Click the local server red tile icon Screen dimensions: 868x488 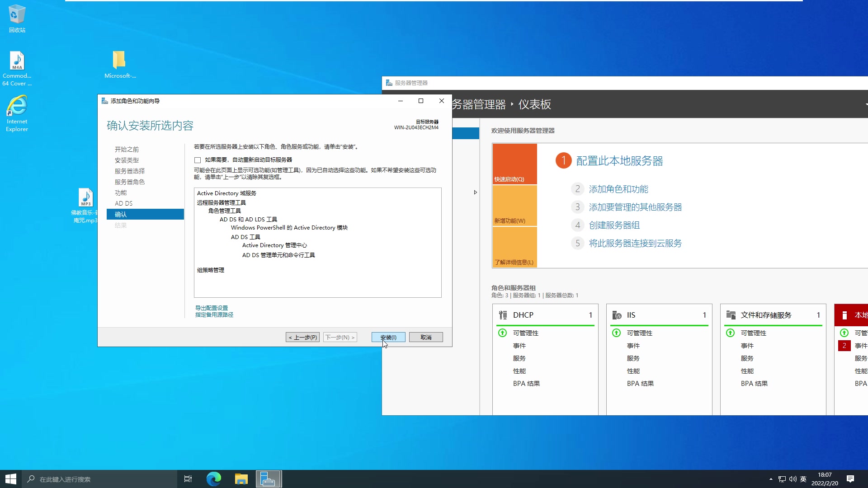[844, 315]
